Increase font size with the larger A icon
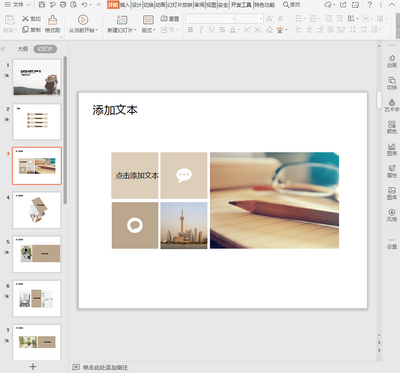 270,19
